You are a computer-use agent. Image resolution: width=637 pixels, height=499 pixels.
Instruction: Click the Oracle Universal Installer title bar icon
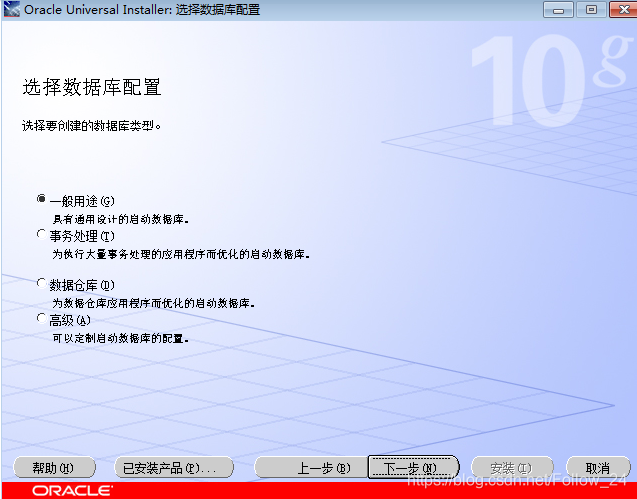pyautogui.click(x=11, y=9)
